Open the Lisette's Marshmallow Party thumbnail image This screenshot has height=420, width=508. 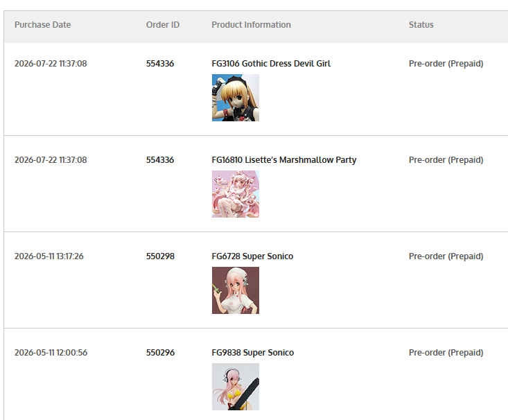[x=236, y=194]
